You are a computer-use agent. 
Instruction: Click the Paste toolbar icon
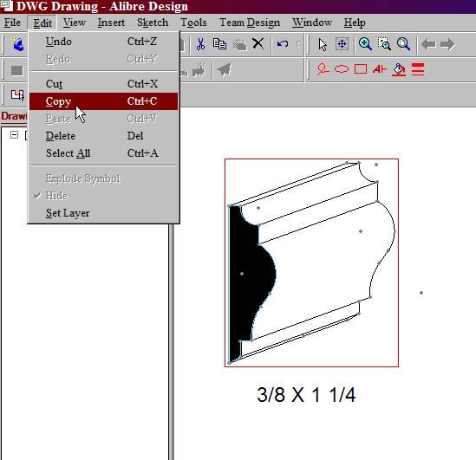[x=239, y=45]
